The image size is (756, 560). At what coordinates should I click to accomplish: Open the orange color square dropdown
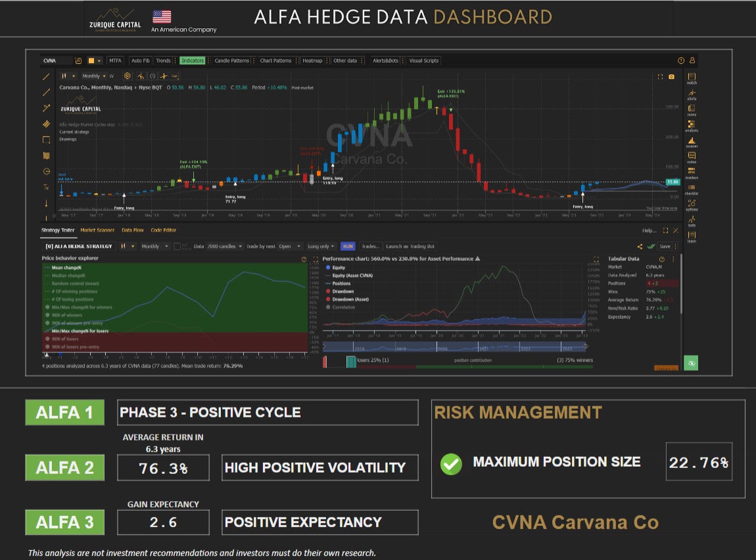[94, 60]
